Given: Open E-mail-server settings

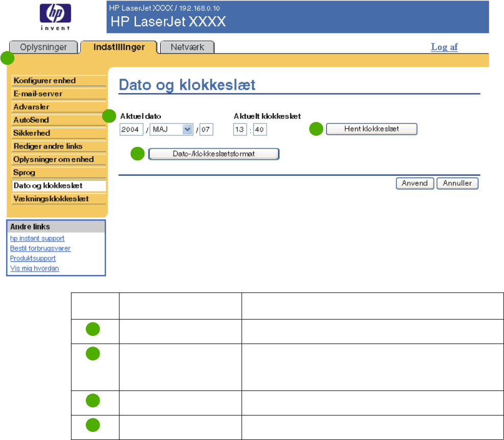Looking at the screenshot, I should coord(59,93).
